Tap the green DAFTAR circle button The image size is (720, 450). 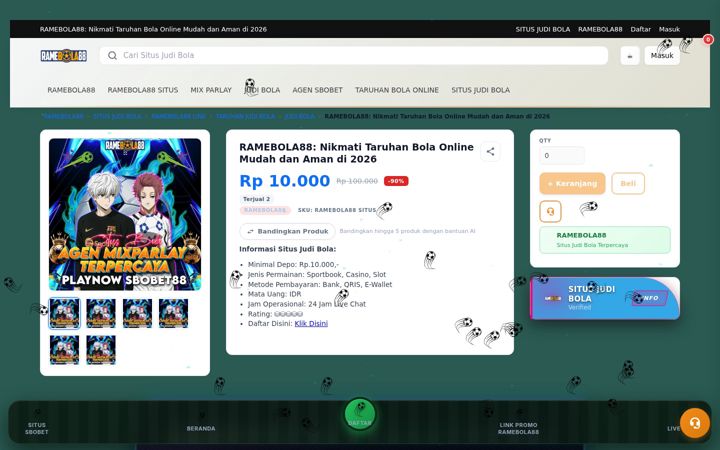pos(360,414)
